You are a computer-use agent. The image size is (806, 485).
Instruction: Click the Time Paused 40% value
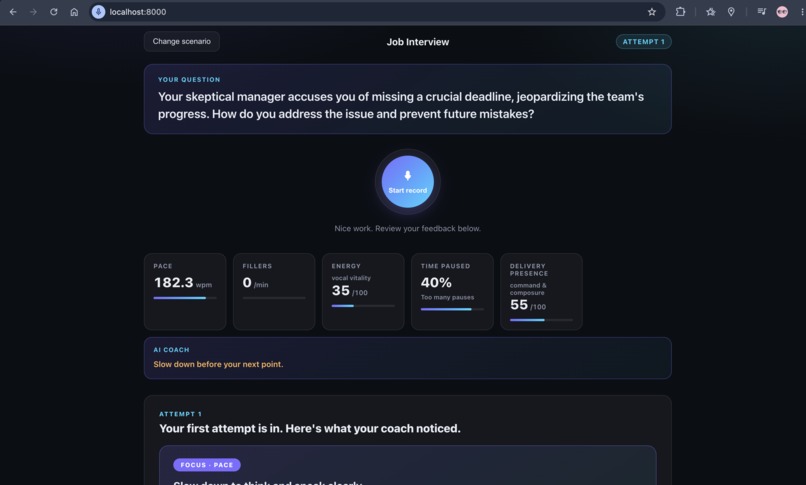tap(436, 283)
